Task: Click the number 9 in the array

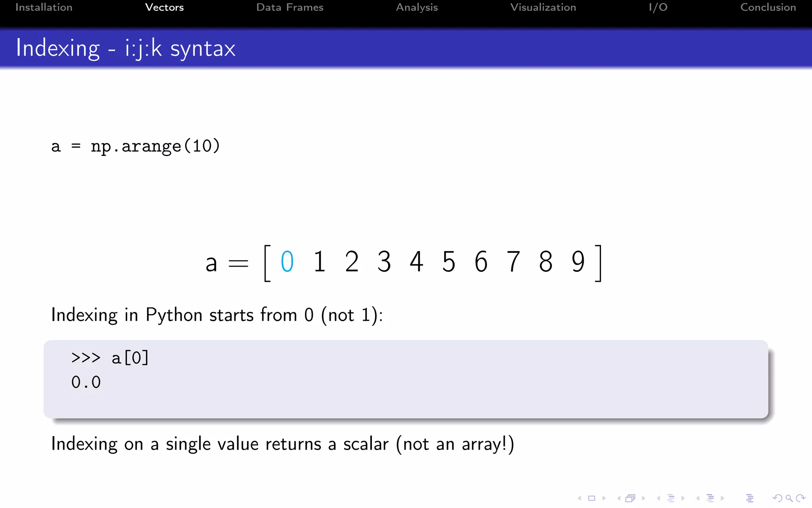Action: (578, 262)
